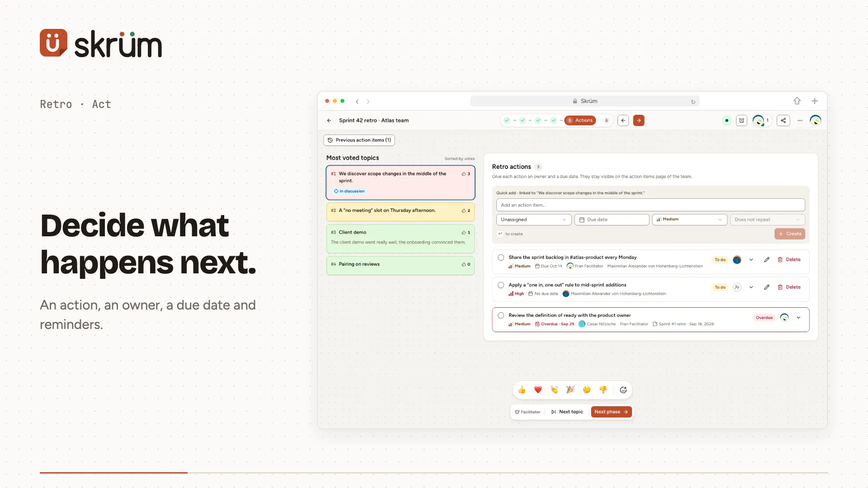868x488 pixels.
Task: Click the assignee avatar on 'Share the sprint backlog'
Action: pyautogui.click(x=737, y=260)
